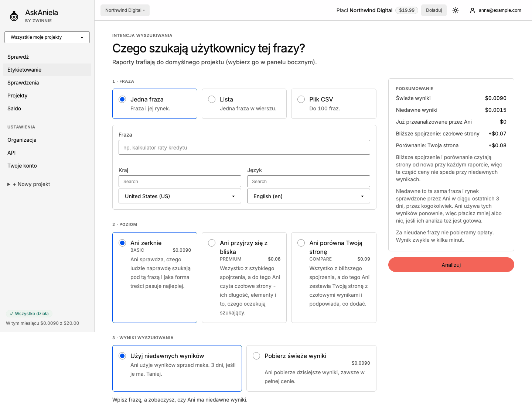Image resolution: width=532 pixels, height=406 pixels.
Task: Click the anna@example.com account link
Action: [x=495, y=10]
